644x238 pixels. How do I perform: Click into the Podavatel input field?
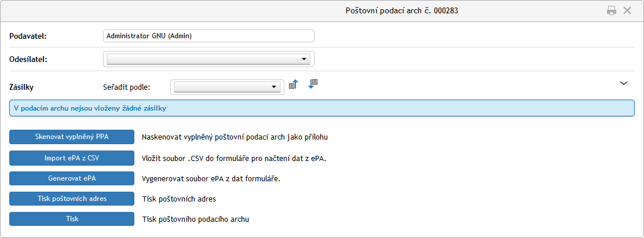pos(208,36)
